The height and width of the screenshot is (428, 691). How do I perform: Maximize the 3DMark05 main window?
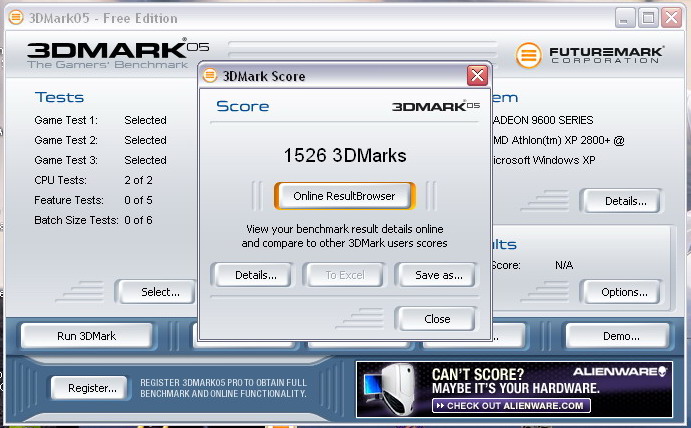point(648,18)
